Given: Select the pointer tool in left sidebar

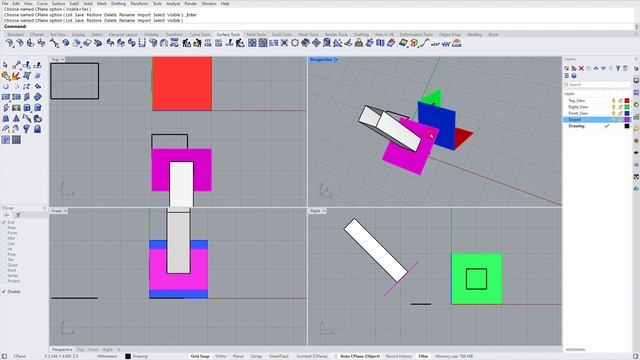Looking at the screenshot, I should [5, 65].
